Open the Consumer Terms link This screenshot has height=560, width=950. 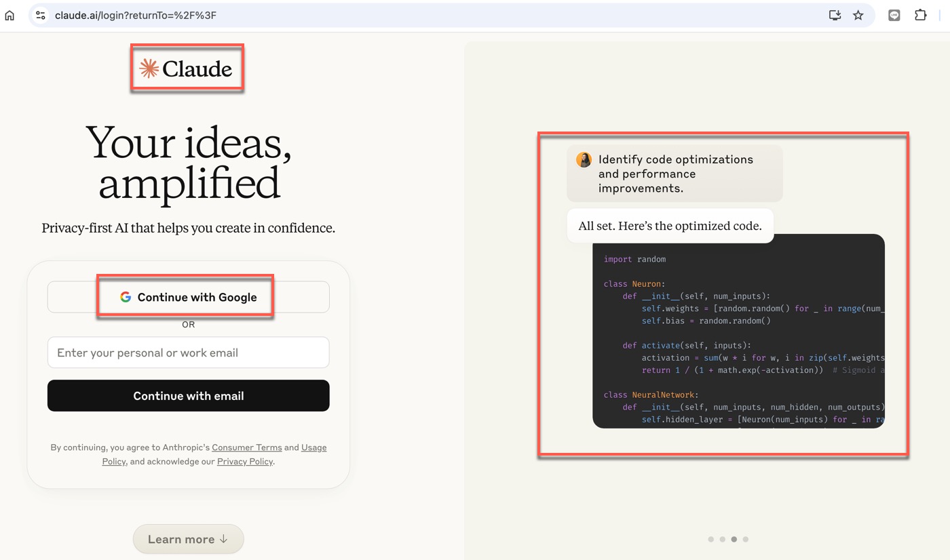click(x=246, y=447)
